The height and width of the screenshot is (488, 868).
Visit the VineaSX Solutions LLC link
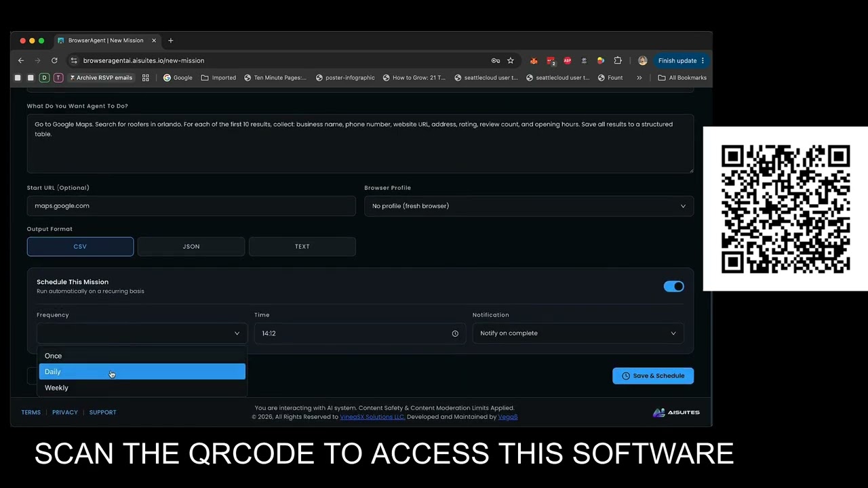click(372, 417)
